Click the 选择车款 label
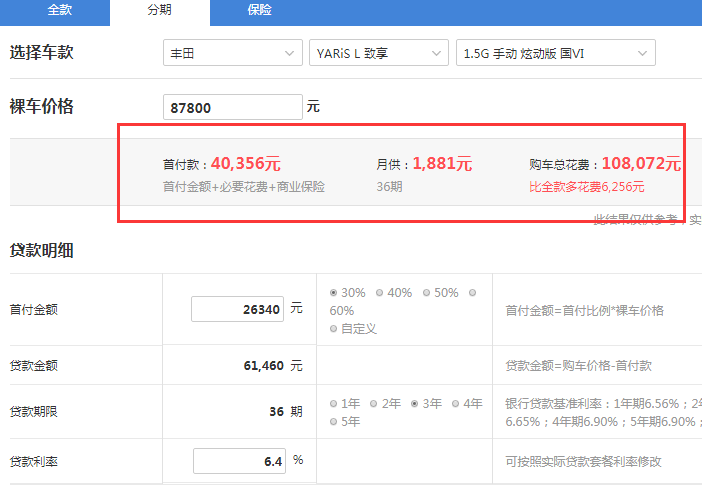This screenshot has height=496, width=702. coord(42,53)
